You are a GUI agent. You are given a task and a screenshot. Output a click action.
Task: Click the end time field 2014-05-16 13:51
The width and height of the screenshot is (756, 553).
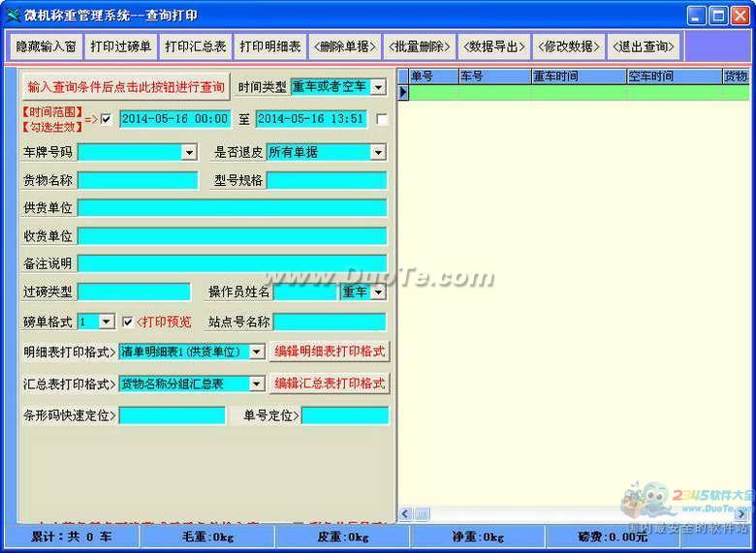[311, 119]
